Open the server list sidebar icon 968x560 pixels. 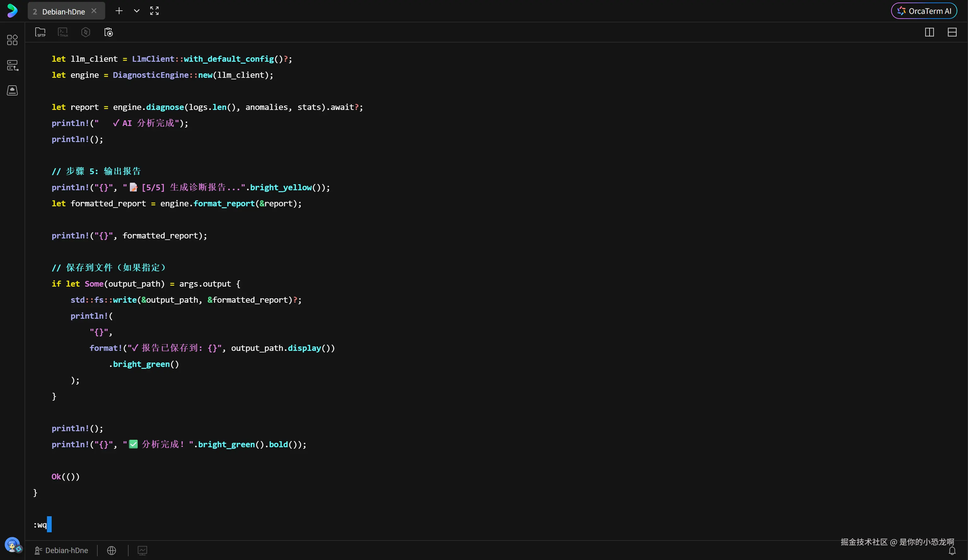point(12,65)
